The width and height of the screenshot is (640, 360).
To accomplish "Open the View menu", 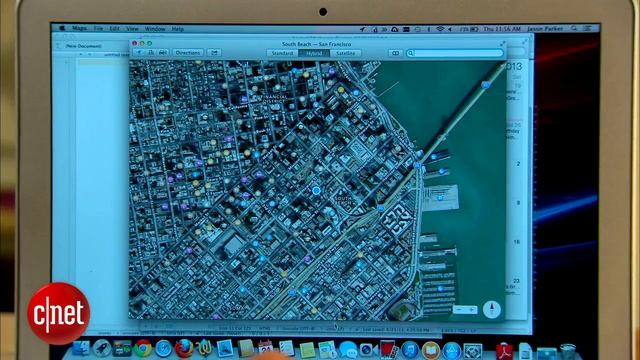I will 132,29.
